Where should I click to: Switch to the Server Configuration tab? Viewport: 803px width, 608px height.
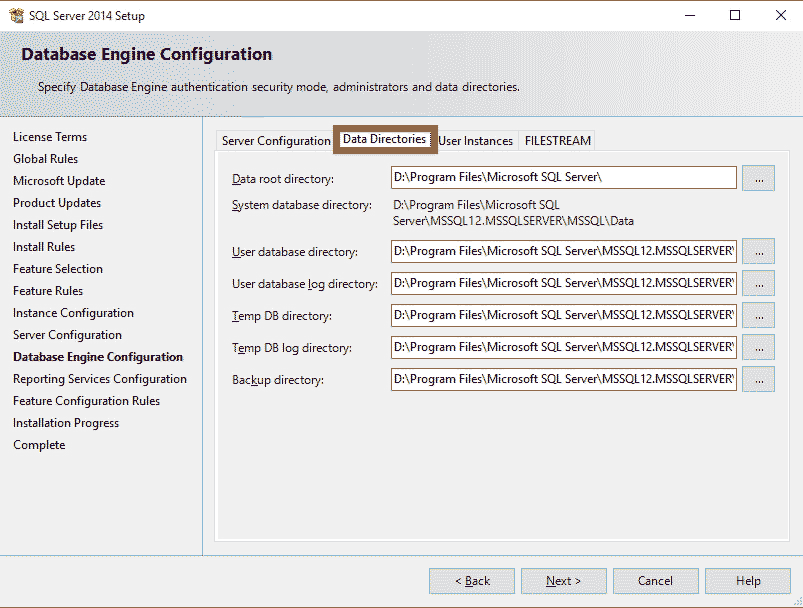(275, 140)
